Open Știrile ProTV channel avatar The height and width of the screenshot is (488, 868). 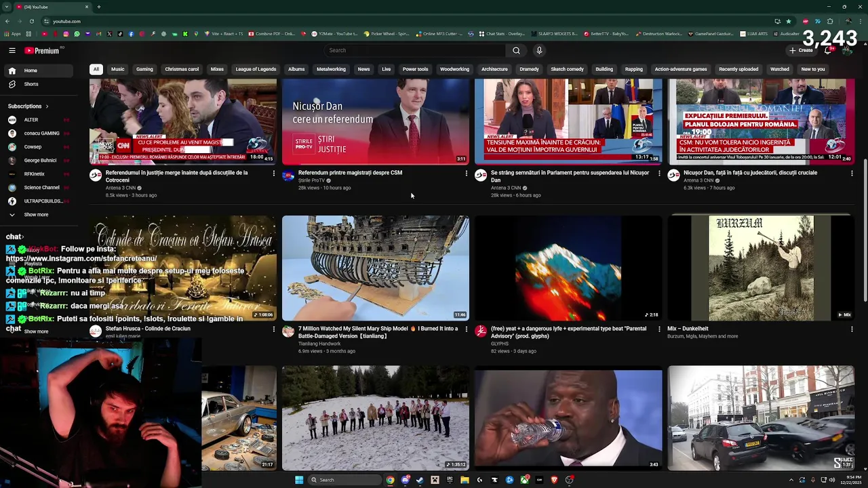tap(288, 176)
